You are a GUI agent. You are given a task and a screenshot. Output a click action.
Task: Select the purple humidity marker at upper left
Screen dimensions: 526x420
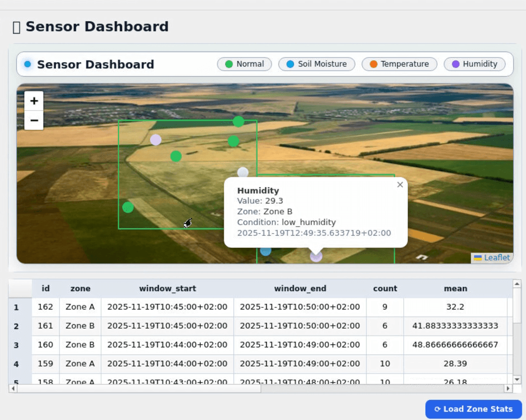pyautogui.click(x=156, y=140)
